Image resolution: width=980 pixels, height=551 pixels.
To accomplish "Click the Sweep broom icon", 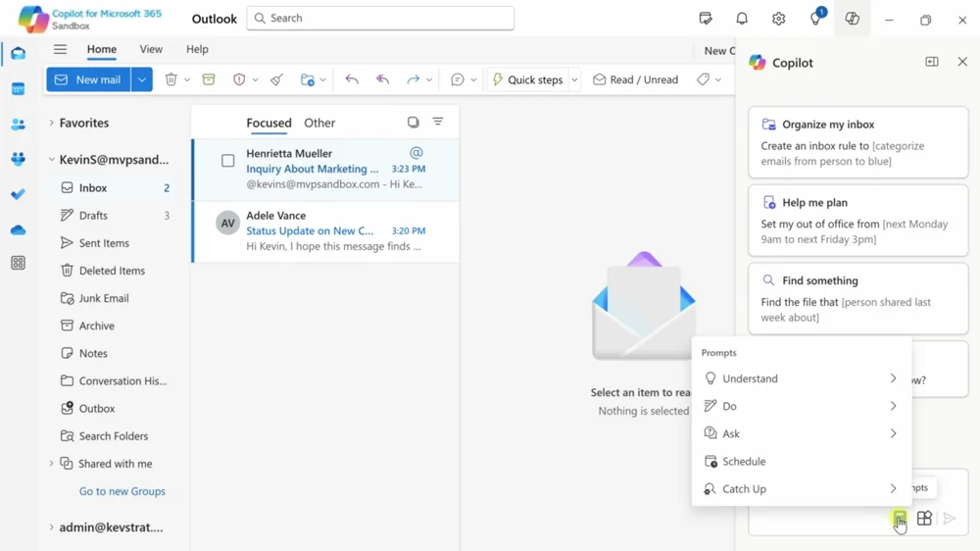I will pyautogui.click(x=277, y=79).
